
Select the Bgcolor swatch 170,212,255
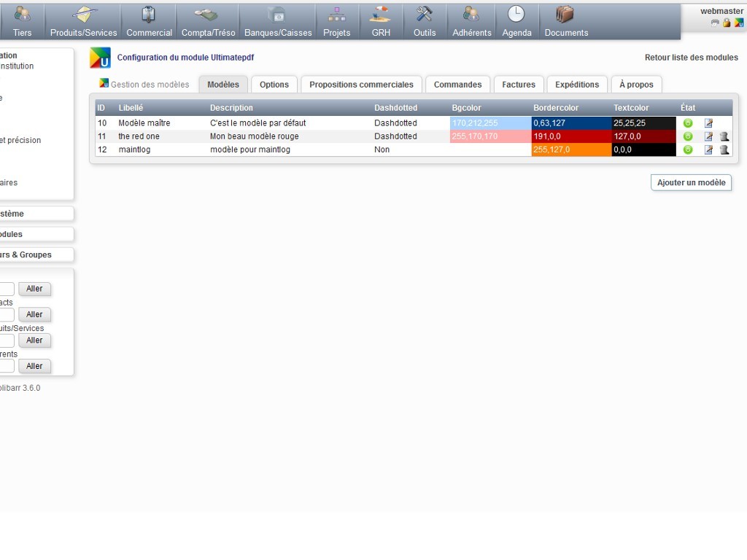click(490, 122)
